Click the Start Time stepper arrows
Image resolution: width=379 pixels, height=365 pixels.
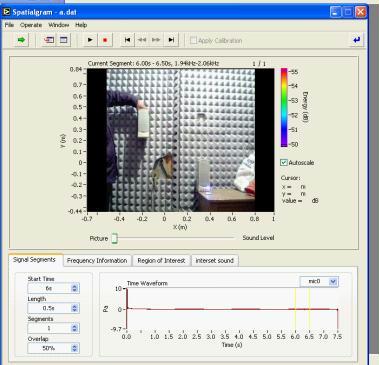pos(75,288)
